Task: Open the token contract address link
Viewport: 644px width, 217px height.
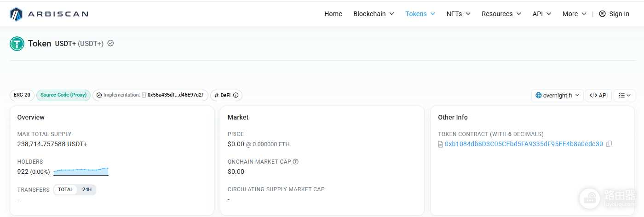Action: (523, 144)
